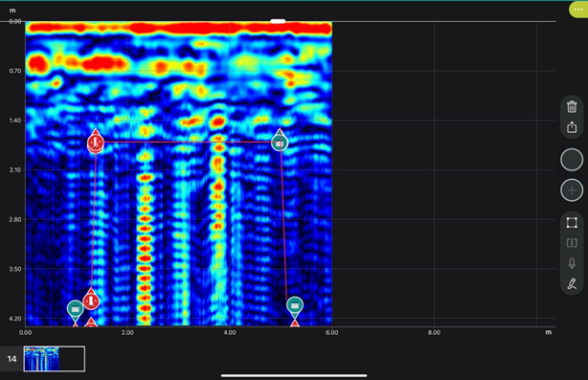Screen dimensions: 588x380
Task: Select the dashed rectangle selection tool
Action: click(x=572, y=223)
